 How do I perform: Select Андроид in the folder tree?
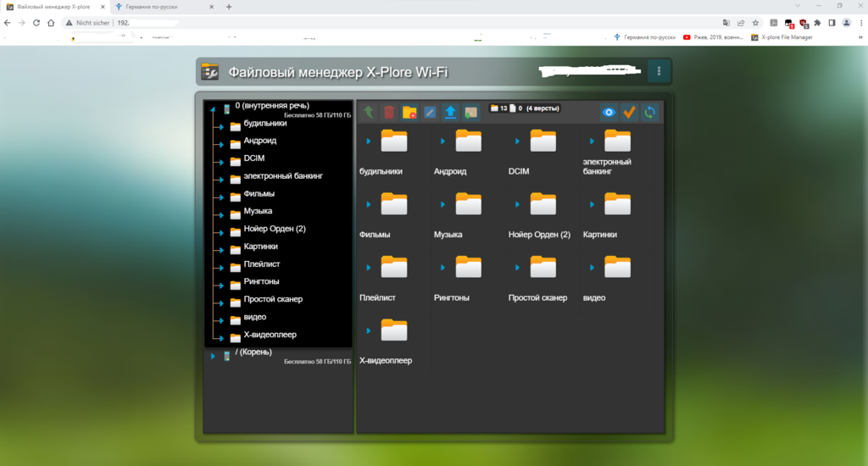(x=260, y=141)
